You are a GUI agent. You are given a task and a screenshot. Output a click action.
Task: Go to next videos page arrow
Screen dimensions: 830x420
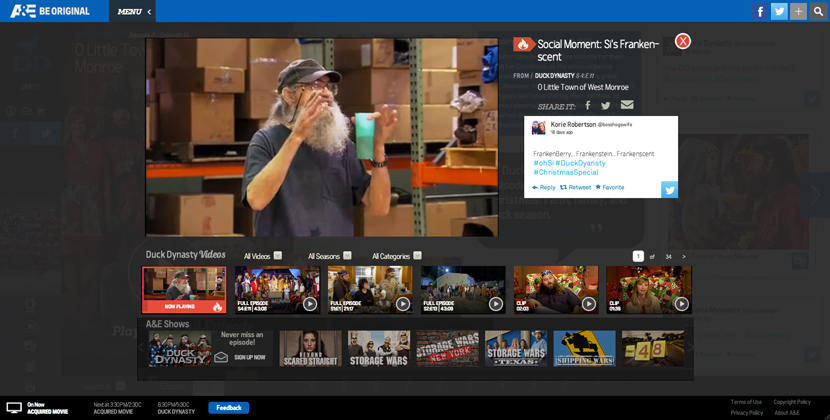point(684,256)
